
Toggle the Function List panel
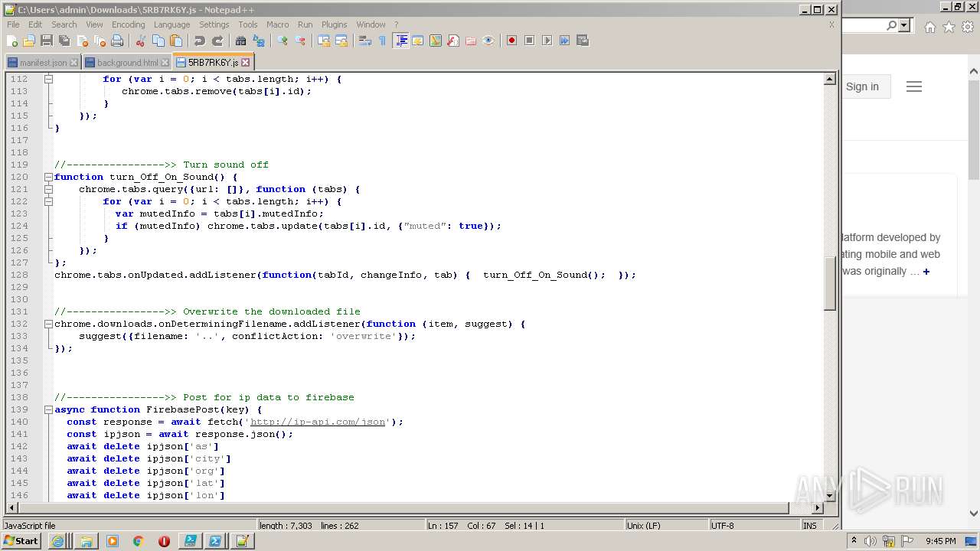tap(453, 41)
